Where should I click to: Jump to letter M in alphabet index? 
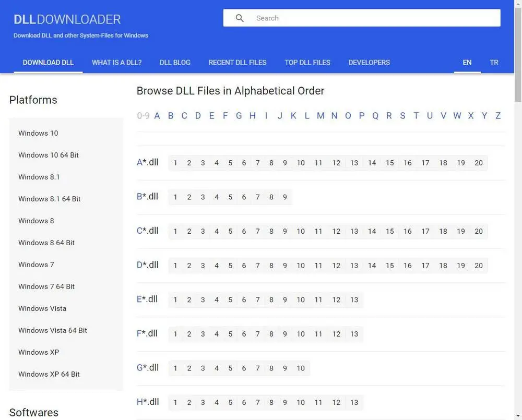[x=321, y=115]
